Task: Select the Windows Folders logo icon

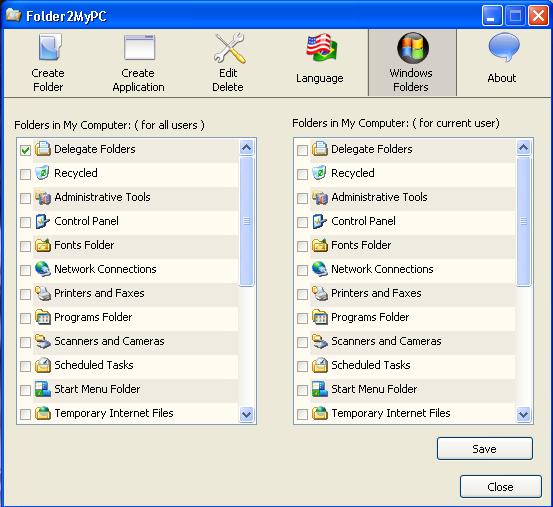Action: (x=413, y=48)
